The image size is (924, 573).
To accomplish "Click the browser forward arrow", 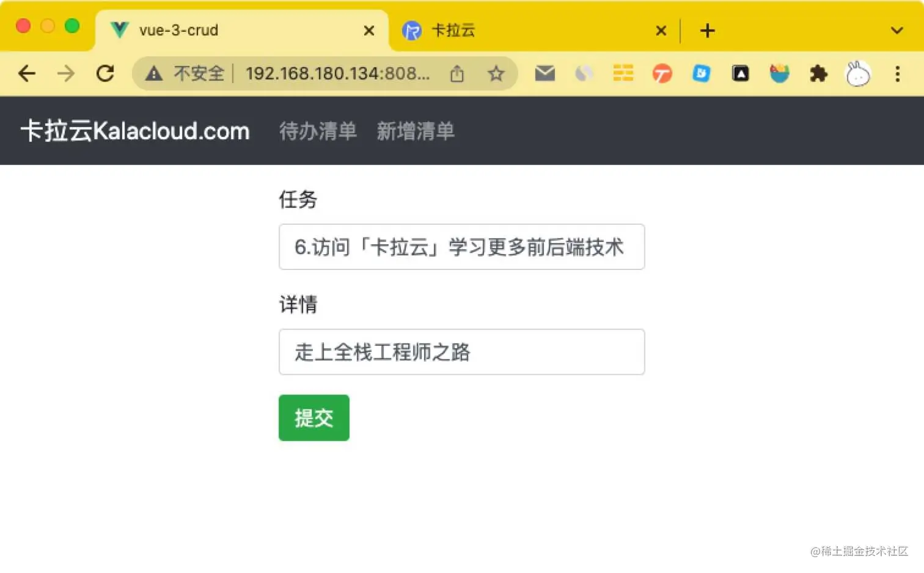I will [66, 74].
